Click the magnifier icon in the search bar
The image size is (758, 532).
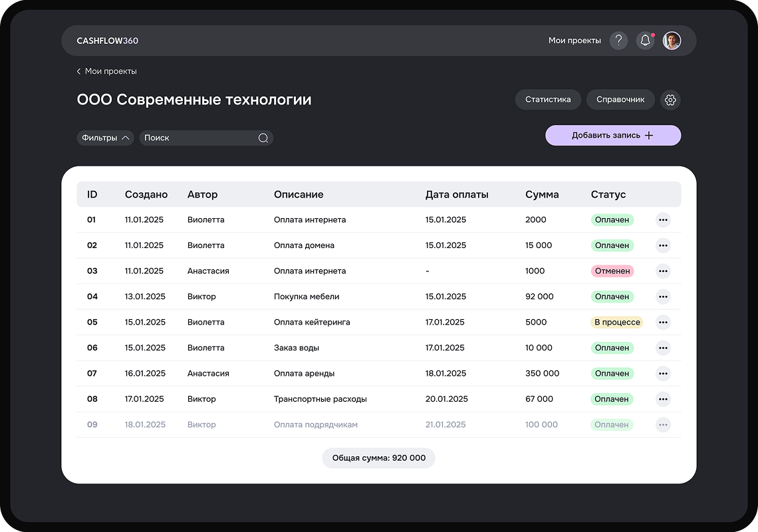coord(263,138)
